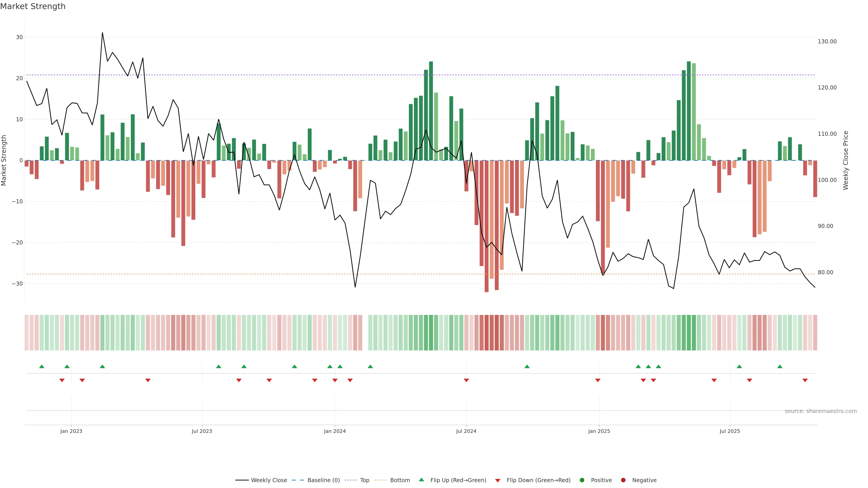Click darkest green heatmap cell in 2025
The height and width of the screenshot is (488, 868).
689,332
